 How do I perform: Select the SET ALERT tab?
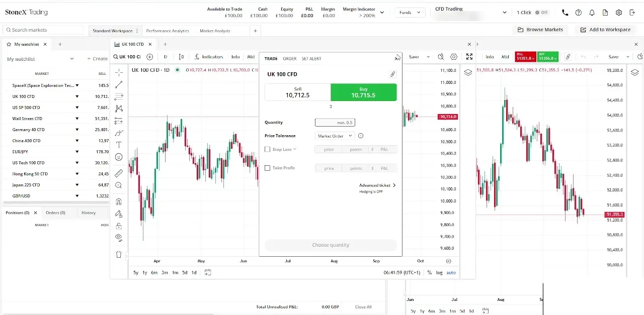pyautogui.click(x=311, y=59)
